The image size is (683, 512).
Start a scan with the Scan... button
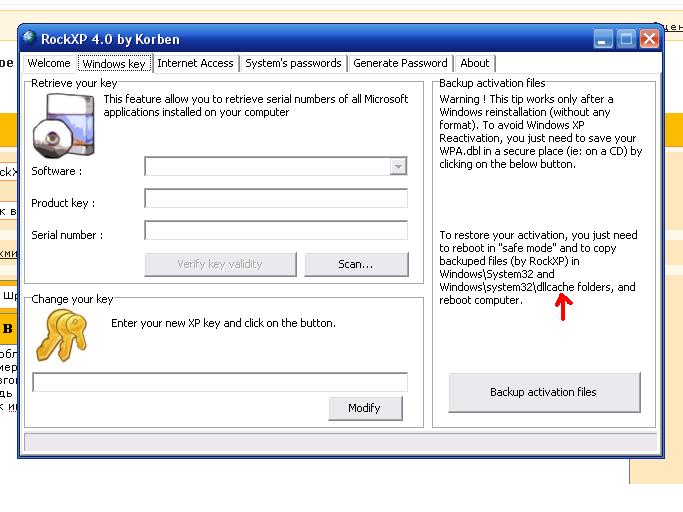click(356, 264)
